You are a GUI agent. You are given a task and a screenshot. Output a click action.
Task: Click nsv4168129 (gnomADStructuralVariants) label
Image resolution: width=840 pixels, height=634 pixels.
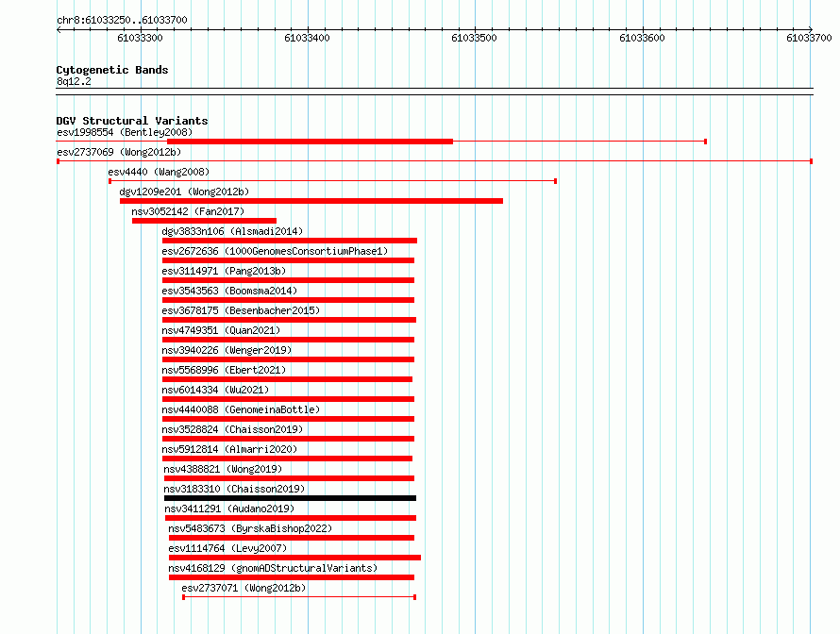click(273, 568)
